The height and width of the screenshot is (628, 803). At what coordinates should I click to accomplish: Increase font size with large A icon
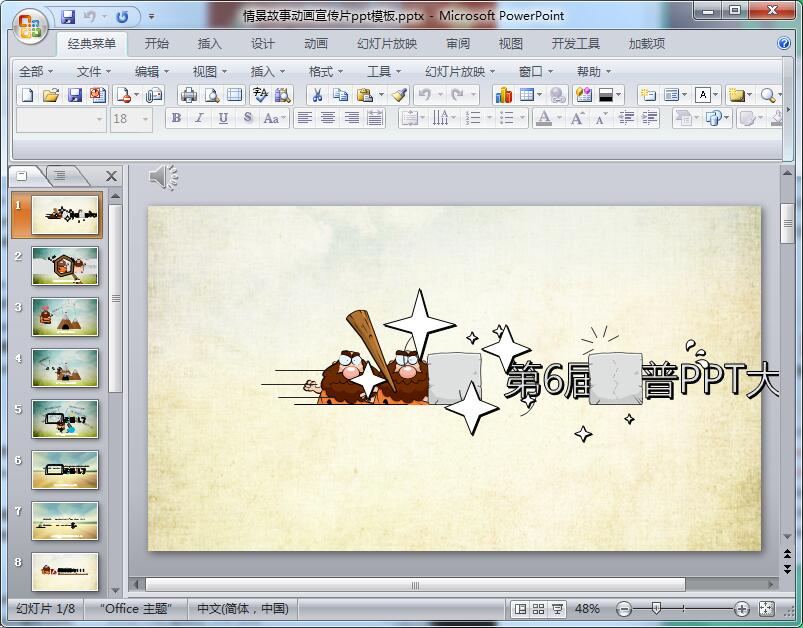tap(577, 118)
